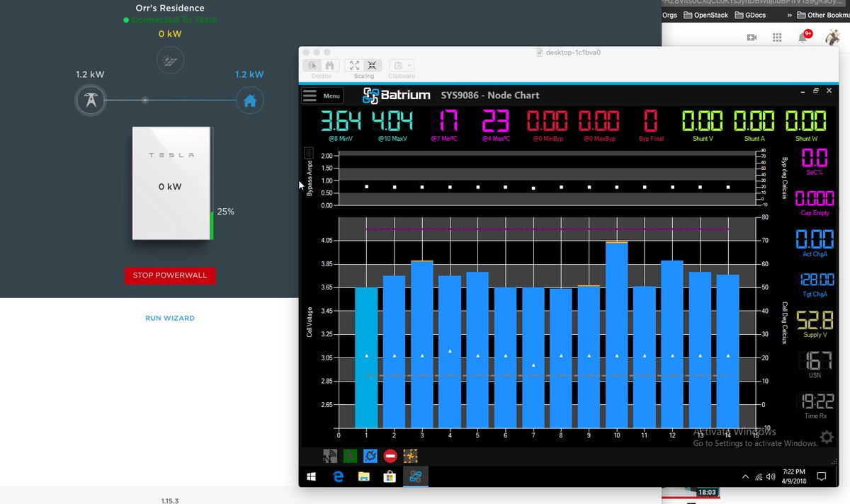This screenshot has height=504, width=850.
Task: Click the orange arrows balancing icon
Action: (x=409, y=457)
